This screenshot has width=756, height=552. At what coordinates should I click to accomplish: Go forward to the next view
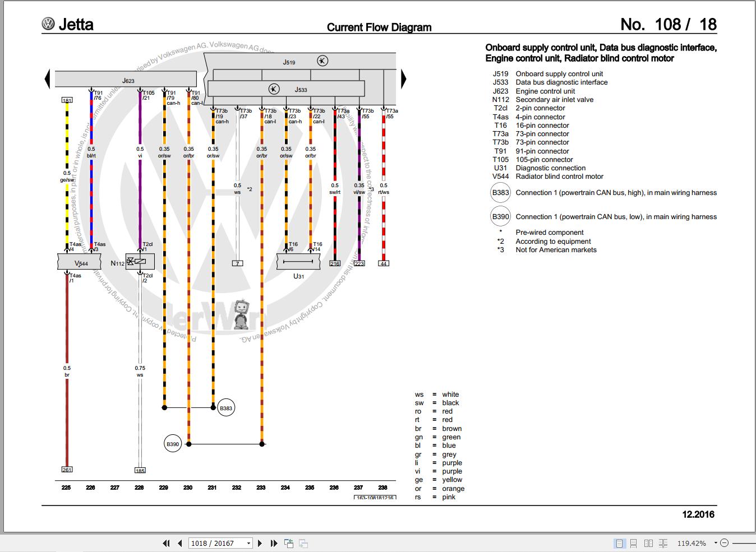click(303, 543)
